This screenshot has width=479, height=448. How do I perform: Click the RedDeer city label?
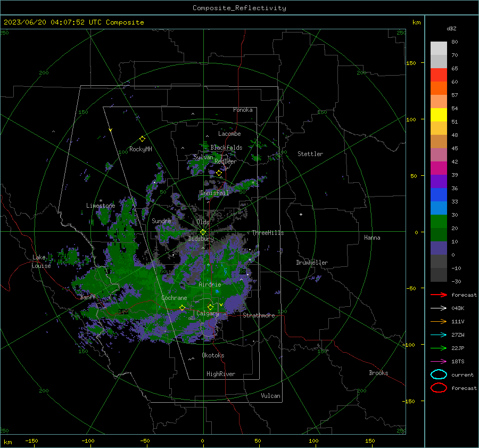226,161
